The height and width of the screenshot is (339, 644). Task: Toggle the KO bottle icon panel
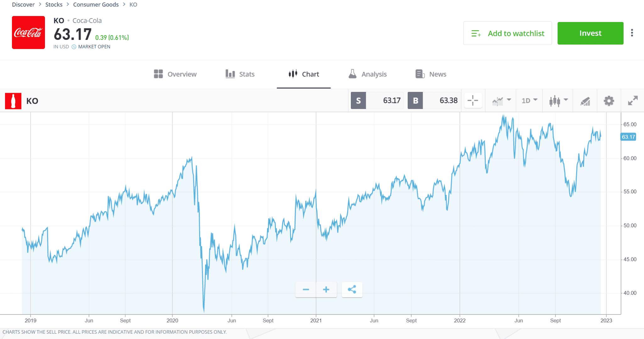point(13,101)
